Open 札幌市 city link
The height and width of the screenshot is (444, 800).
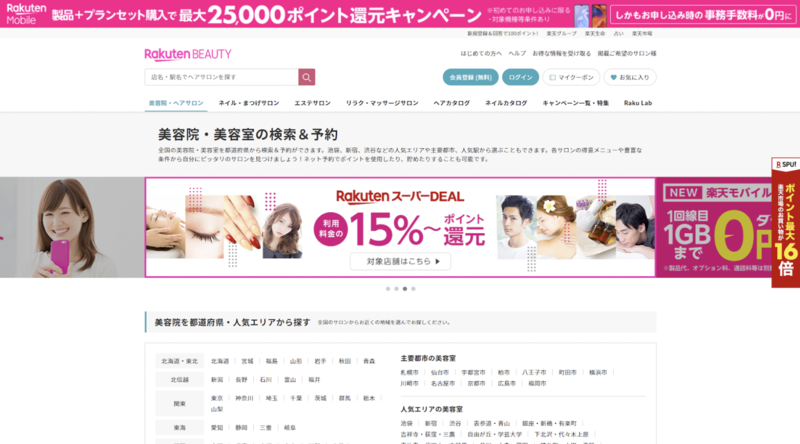pyautogui.click(x=409, y=373)
